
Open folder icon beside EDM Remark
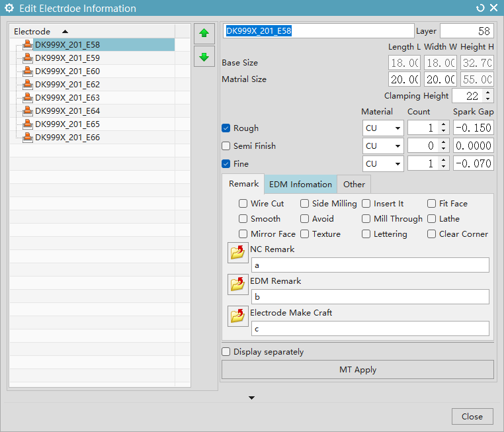(237, 284)
